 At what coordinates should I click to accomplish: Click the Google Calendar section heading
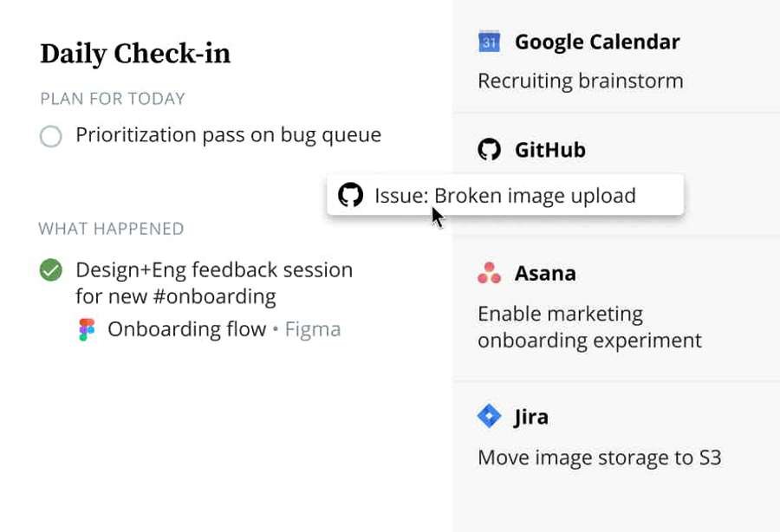pyautogui.click(x=596, y=42)
